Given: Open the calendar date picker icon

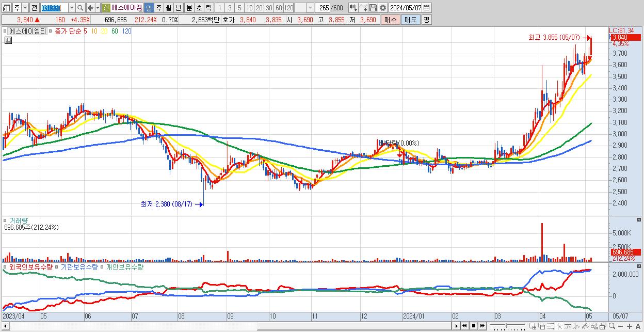Looking at the screenshot, I should click(426, 8).
